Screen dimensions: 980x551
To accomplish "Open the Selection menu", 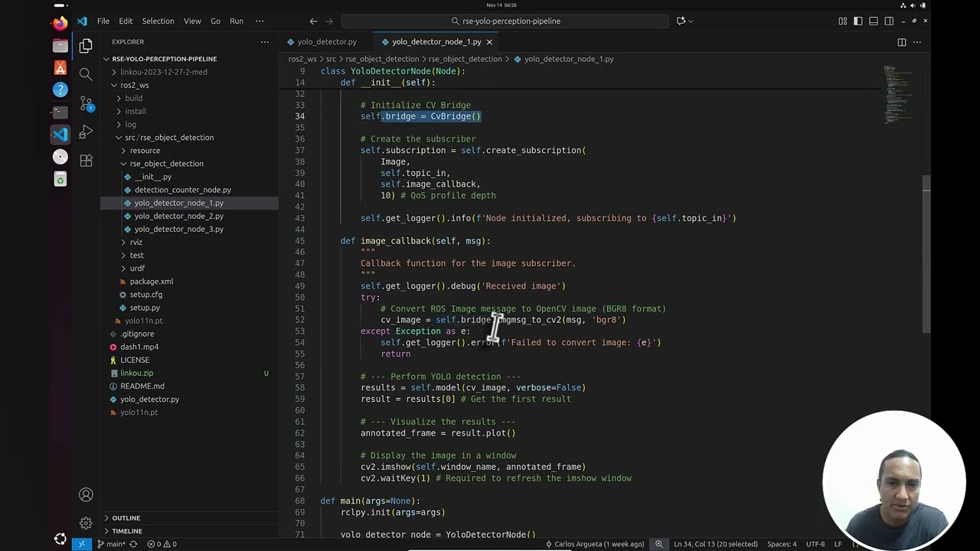I will [x=158, y=21].
